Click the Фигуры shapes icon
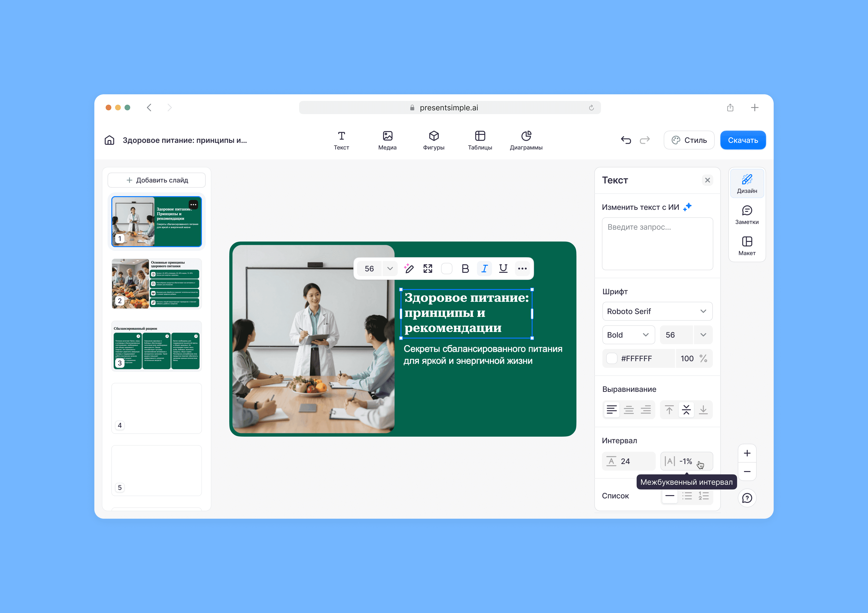Viewport: 868px width, 613px height. [x=434, y=136]
